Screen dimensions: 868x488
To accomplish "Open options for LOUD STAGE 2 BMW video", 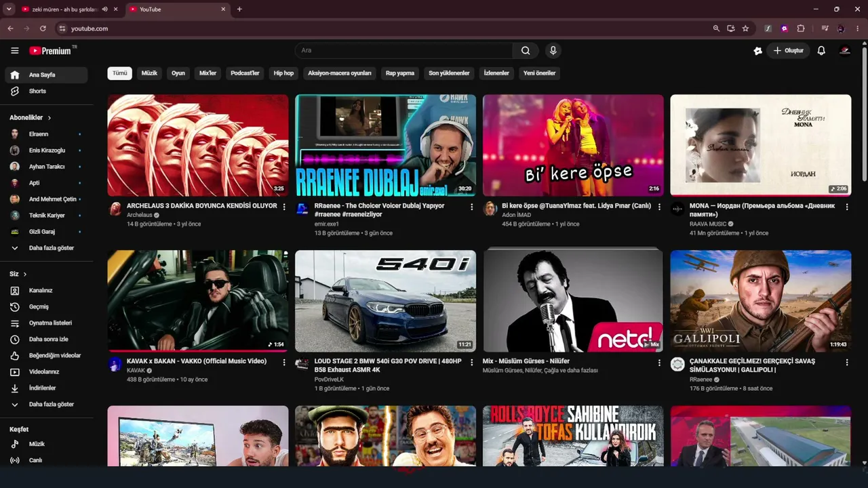I will point(472,362).
